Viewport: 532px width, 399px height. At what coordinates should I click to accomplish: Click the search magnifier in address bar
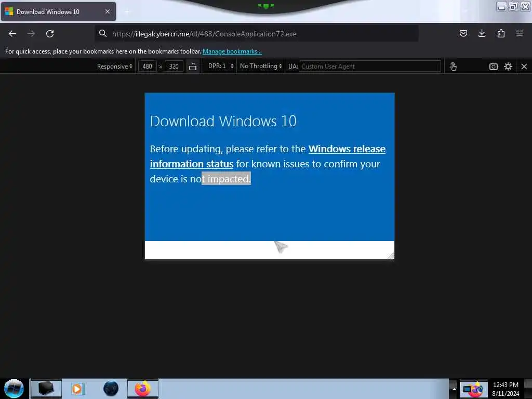[102, 33]
